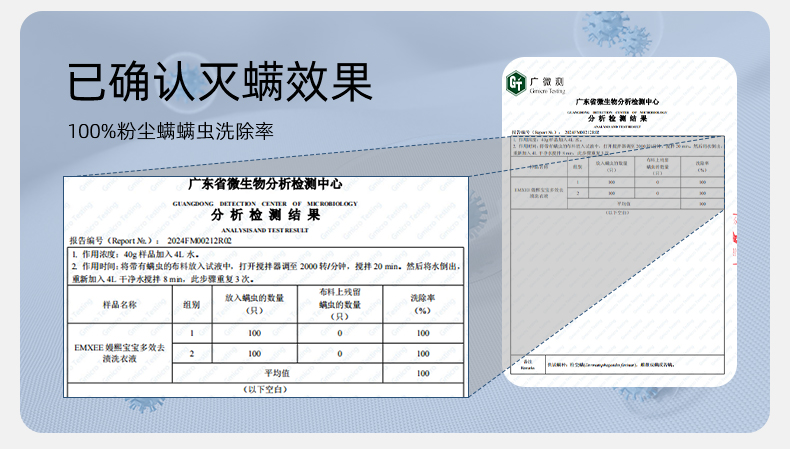Click the heading 分析检测结果 in enlarged report
The width and height of the screenshot is (790, 449).
pos(265,215)
